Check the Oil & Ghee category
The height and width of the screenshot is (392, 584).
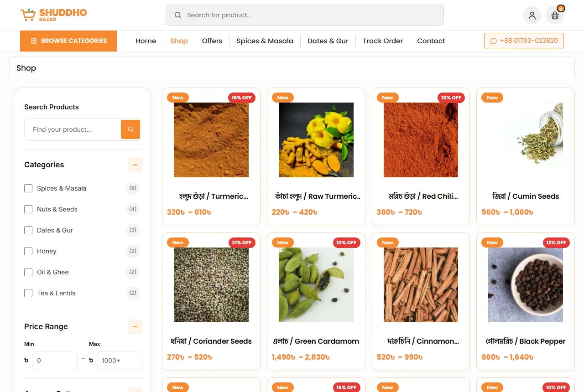point(28,272)
